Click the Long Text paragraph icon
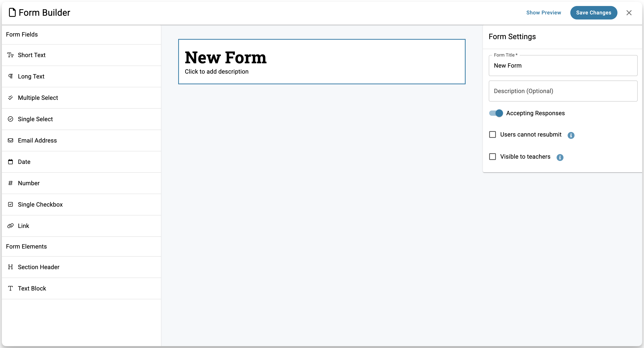Viewport: 644px width, 348px height. 10,76
